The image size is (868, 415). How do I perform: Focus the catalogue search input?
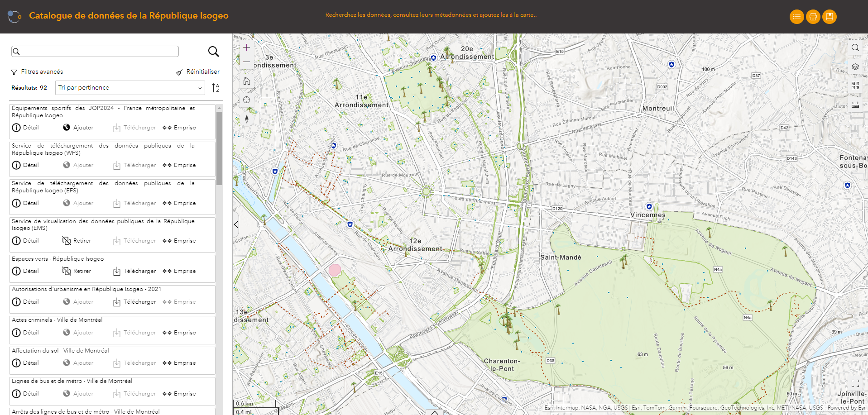tap(95, 52)
